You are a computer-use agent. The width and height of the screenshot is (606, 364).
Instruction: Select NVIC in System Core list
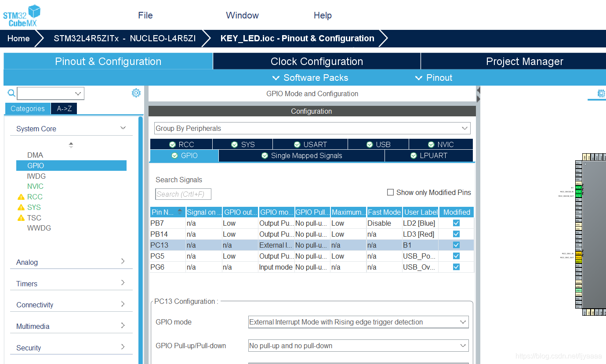(x=35, y=186)
